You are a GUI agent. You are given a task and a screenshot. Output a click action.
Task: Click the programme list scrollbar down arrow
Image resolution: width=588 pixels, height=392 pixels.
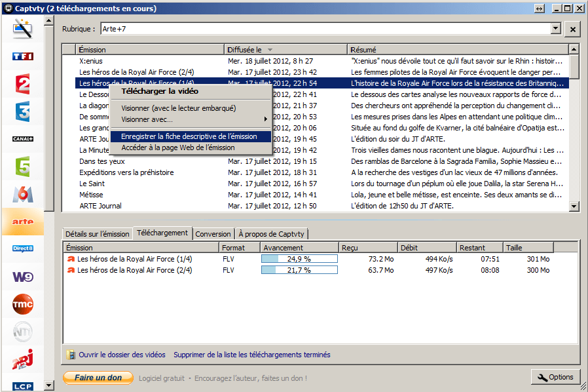(574, 206)
